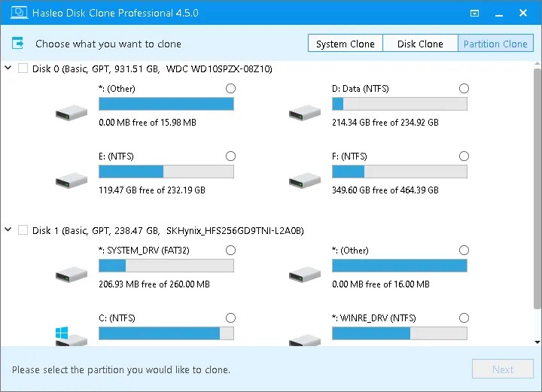The image size is (542, 392).
Task: Click drive icon for SYSTEM_DRV partition
Action: [x=72, y=275]
